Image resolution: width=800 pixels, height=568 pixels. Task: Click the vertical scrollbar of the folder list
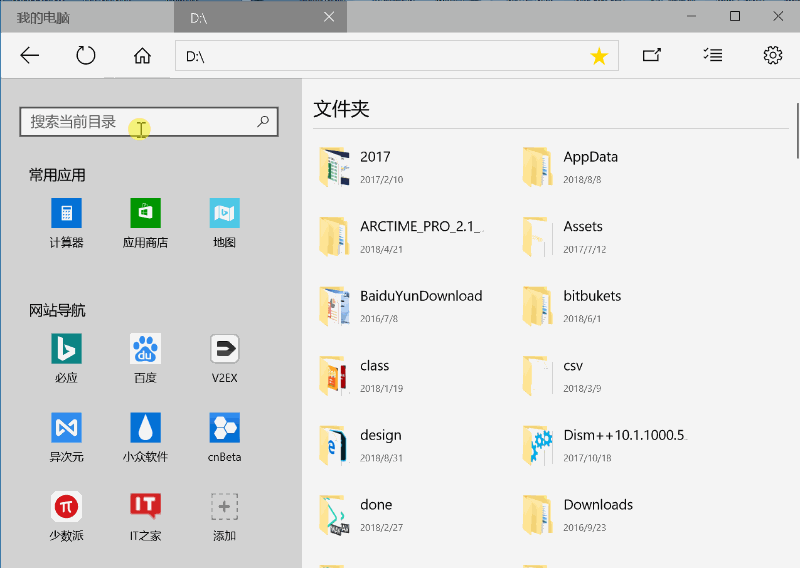point(797,131)
